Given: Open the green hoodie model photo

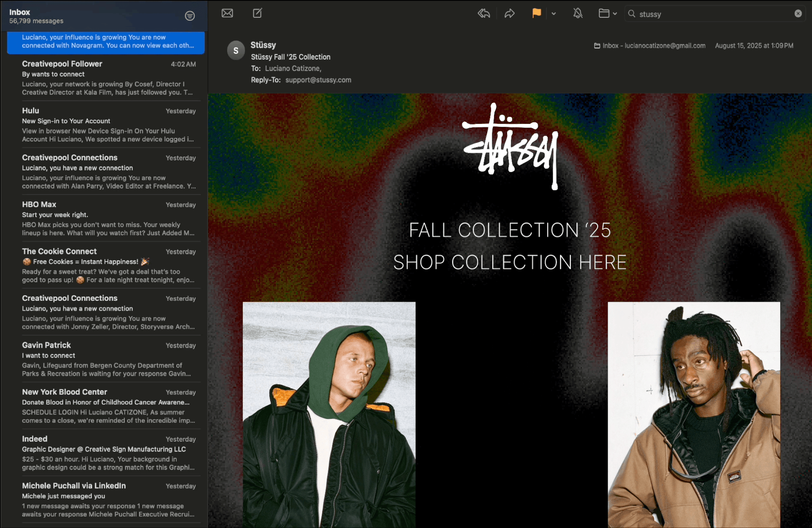Looking at the screenshot, I should [329, 415].
